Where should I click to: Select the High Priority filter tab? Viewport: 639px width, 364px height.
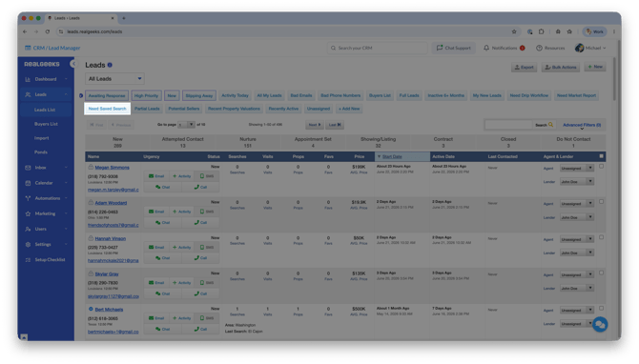coord(146,95)
